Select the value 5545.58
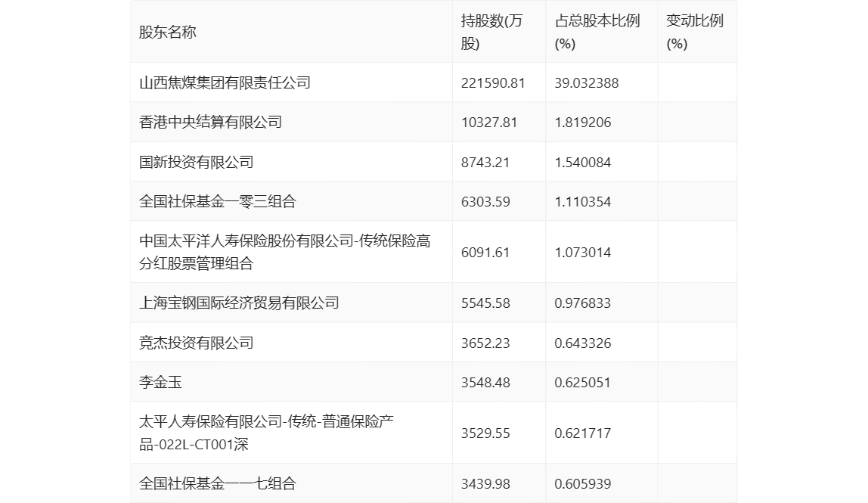The image size is (868, 503). click(485, 303)
